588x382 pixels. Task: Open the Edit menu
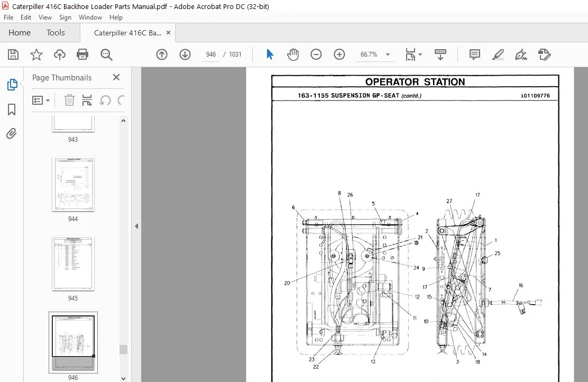point(26,17)
